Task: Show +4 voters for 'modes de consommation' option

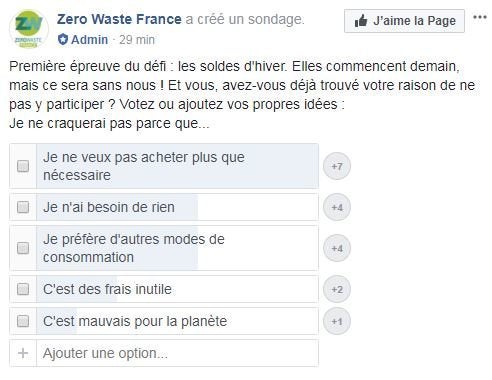Action: 337,248
